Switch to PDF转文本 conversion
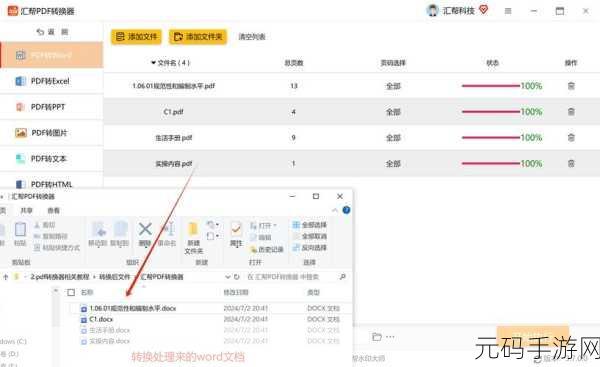 [52, 158]
